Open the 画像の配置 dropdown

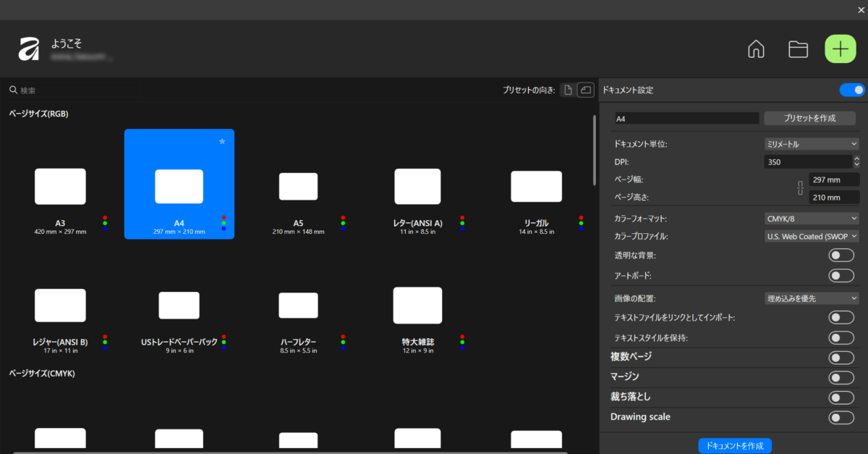(x=811, y=298)
